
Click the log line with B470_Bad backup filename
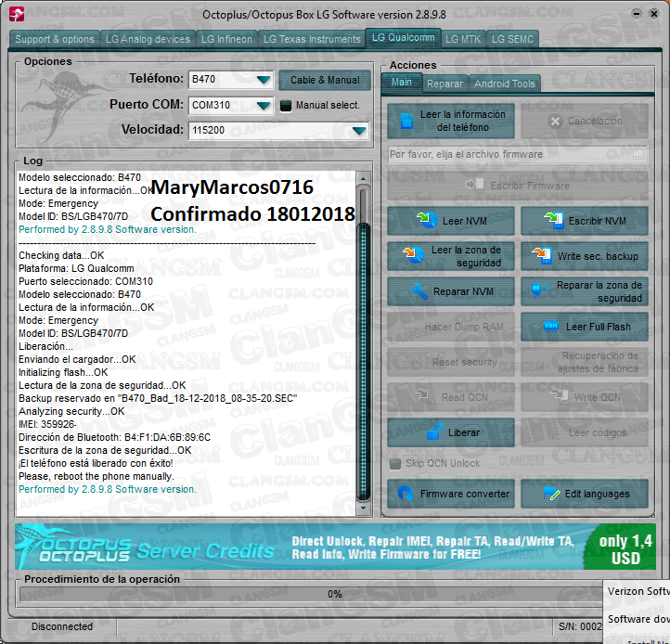[x=158, y=398]
